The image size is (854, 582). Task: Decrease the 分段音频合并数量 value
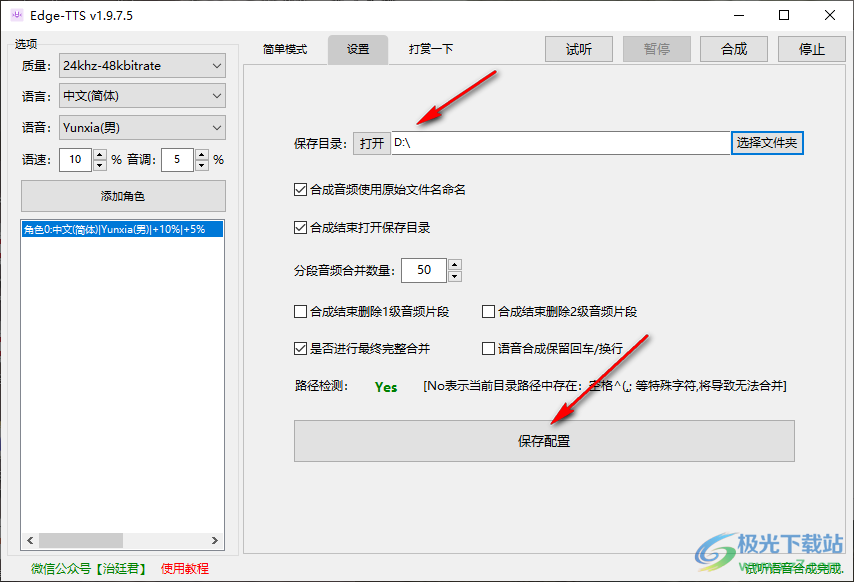[x=455, y=276]
